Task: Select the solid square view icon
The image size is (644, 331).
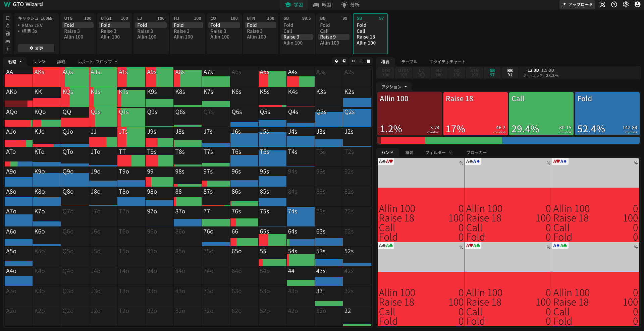Action: click(369, 61)
